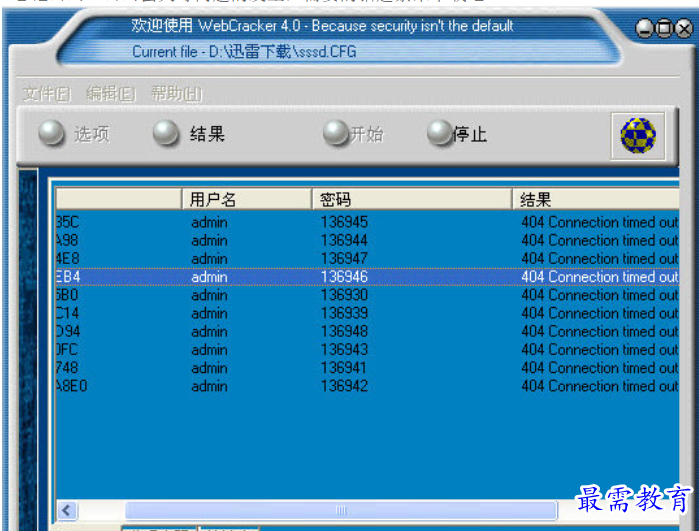The width and height of the screenshot is (699, 531).
Task: Click the Current file path text
Action: pos(244,52)
